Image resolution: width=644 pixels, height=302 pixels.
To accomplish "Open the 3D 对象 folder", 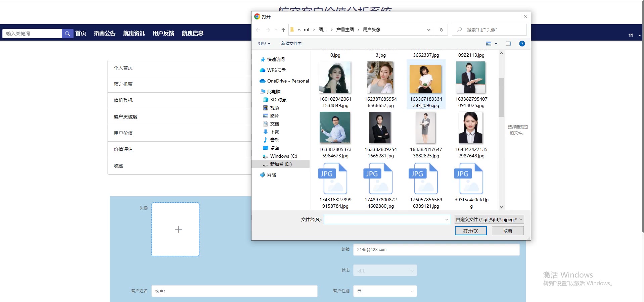I will pos(275,100).
